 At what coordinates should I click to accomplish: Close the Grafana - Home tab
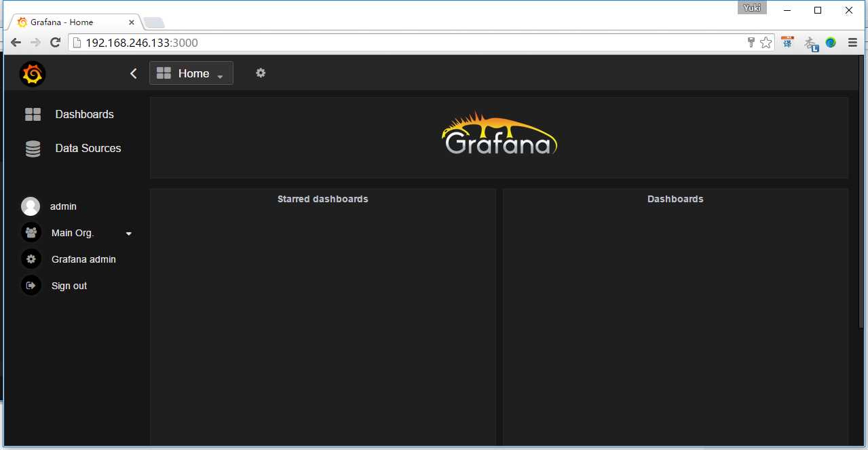pos(132,22)
